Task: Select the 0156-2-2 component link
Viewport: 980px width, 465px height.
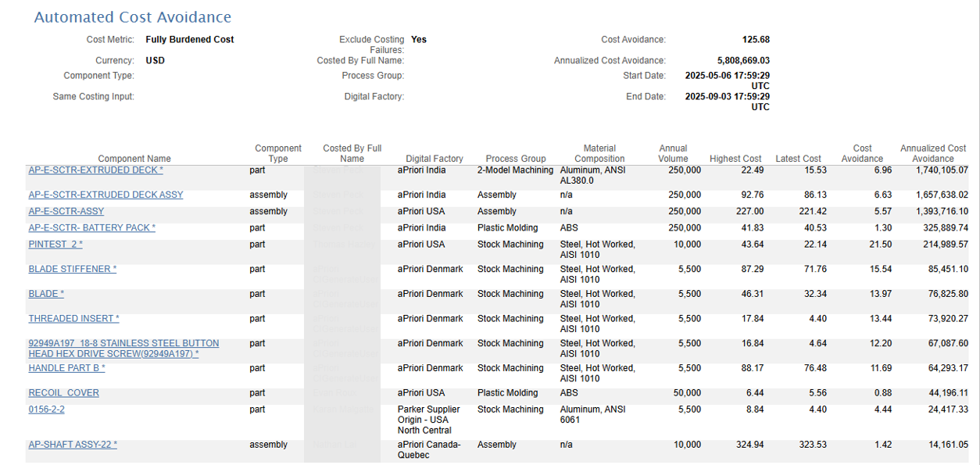Action: click(x=46, y=410)
